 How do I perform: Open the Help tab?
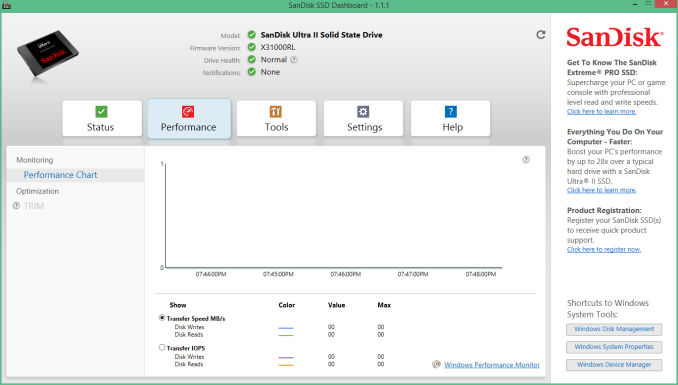pos(451,119)
